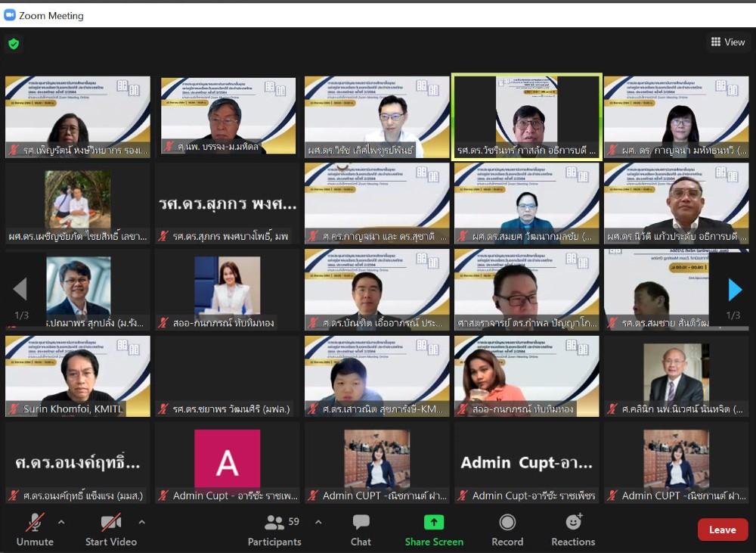Select the Surin Khomfoi, KMITL video tile

78,376
